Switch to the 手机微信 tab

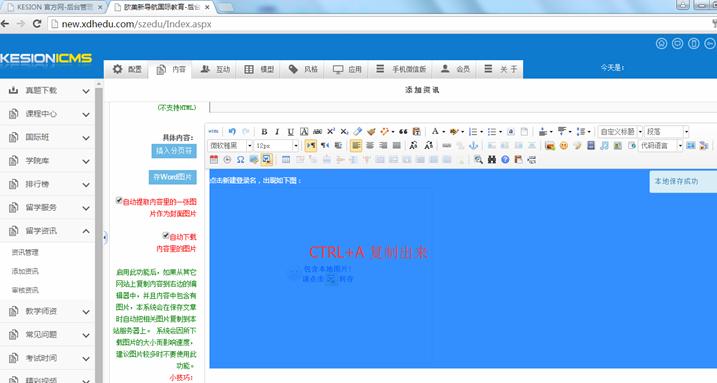coord(401,69)
